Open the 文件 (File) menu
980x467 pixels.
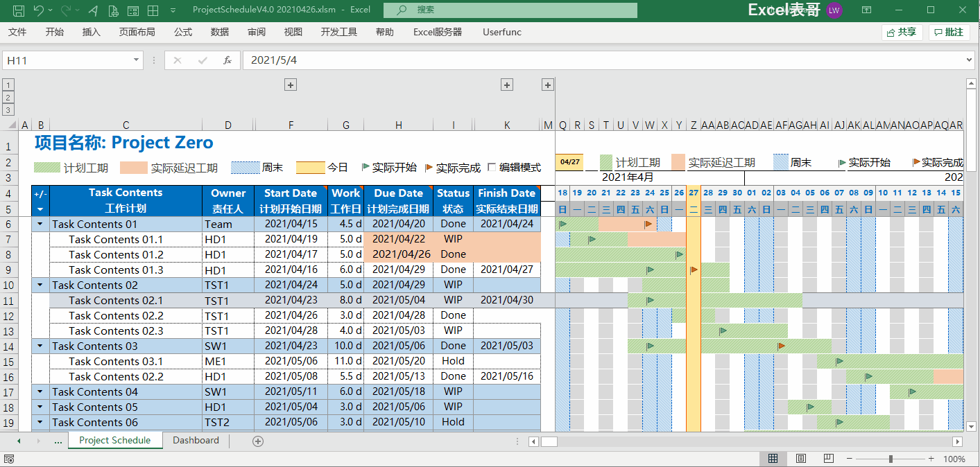coord(17,32)
